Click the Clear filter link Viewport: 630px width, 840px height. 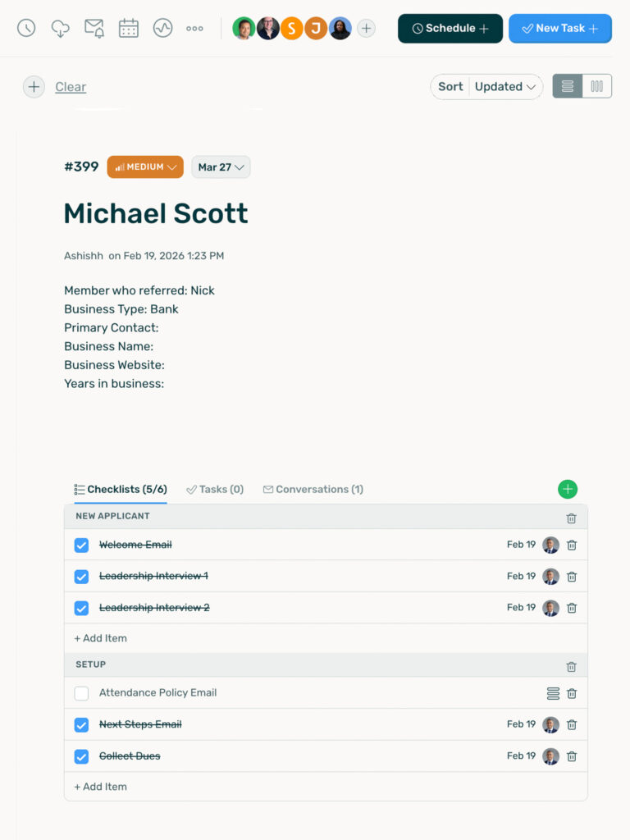tap(71, 87)
